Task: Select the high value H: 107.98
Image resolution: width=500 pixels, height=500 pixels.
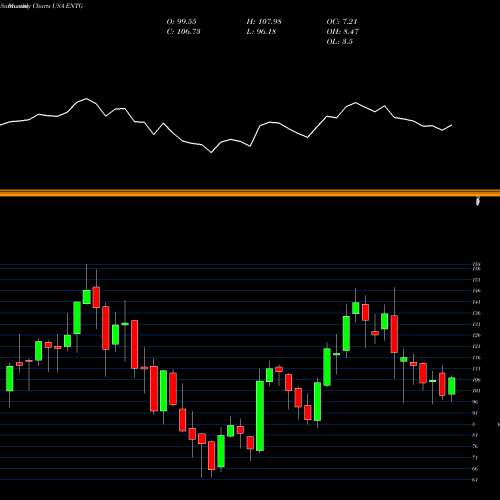Action: (x=264, y=22)
